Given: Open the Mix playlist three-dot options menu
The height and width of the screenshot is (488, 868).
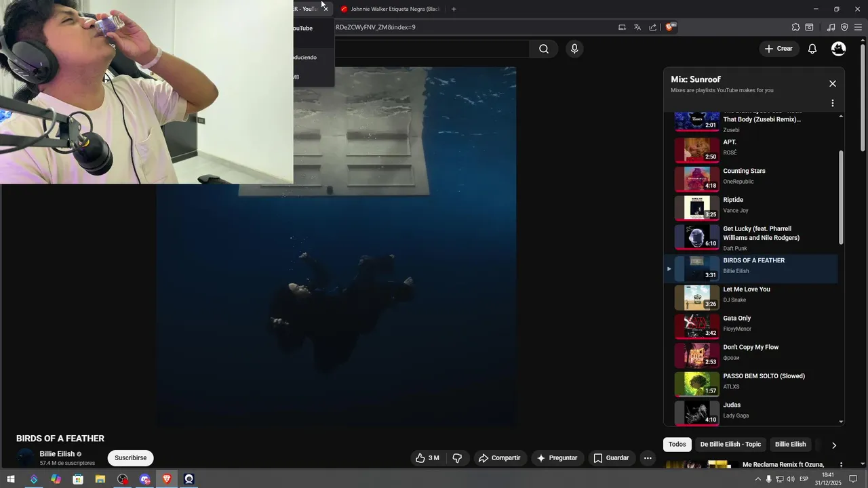Looking at the screenshot, I should coord(833,104).
